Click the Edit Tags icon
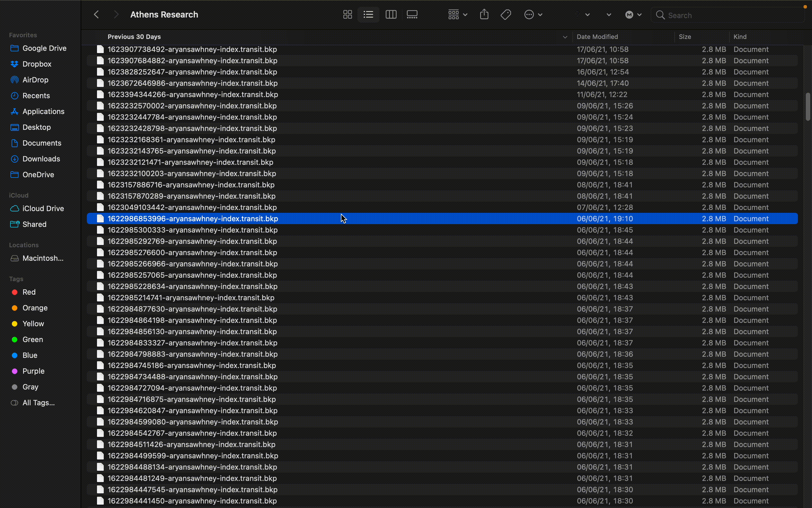Image resolution: width=812 pixels, height=508 pixels. 506,14
